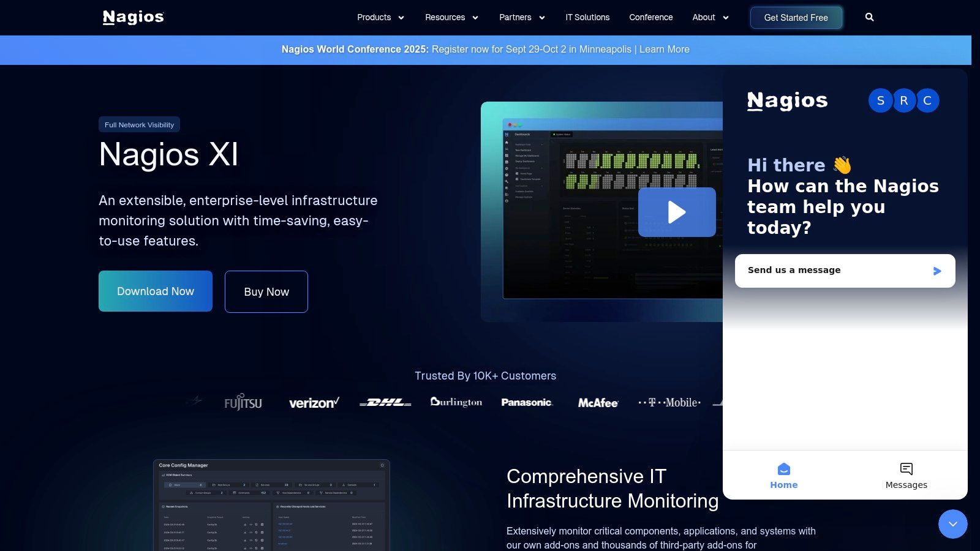980x551 pixels.
Task: Click the C agent avatar in chat
Action: click(x=927, y=100)
